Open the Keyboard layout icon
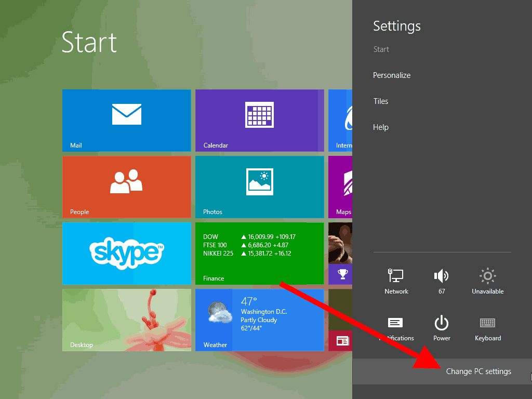 pos(487,328)
